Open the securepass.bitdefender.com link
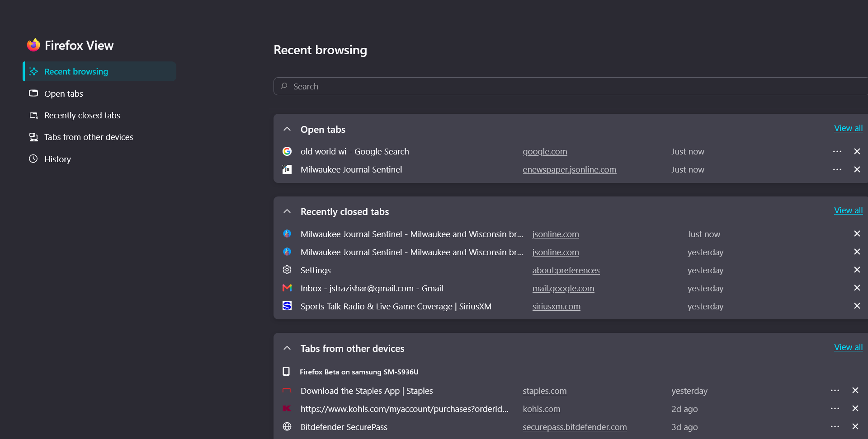 tap(575, 427)
